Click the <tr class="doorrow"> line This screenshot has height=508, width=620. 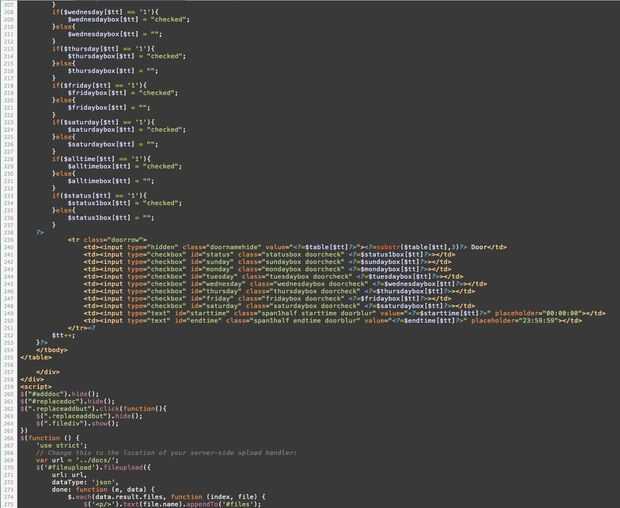(107, 240)
